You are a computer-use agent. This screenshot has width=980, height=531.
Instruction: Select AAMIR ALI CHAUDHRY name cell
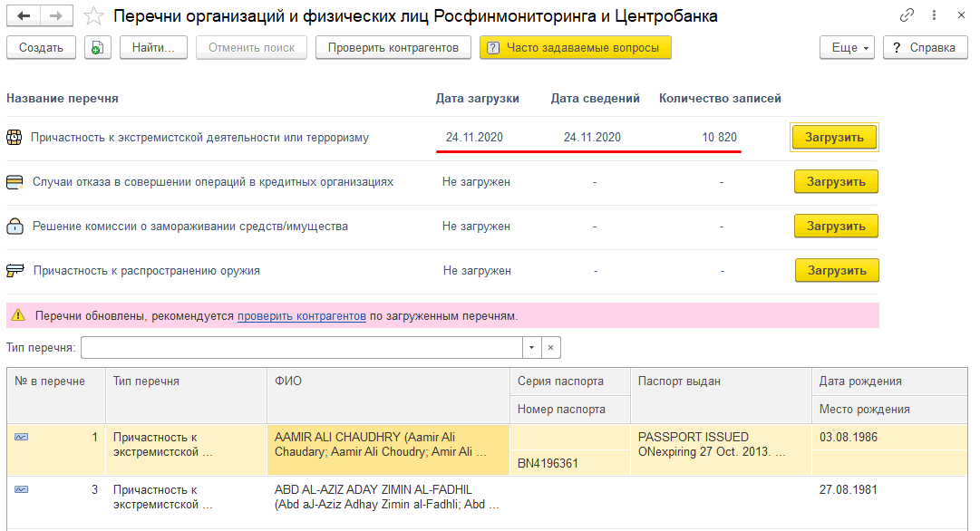pyautogui.click(x=388, y=449)
